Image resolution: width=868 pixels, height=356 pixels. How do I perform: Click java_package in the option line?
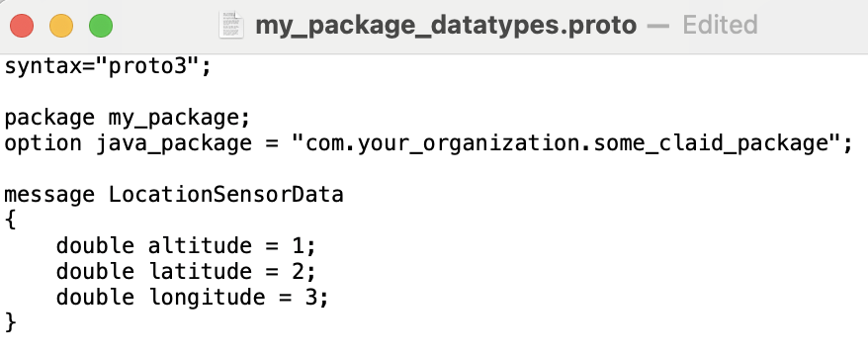coord(173,144)
